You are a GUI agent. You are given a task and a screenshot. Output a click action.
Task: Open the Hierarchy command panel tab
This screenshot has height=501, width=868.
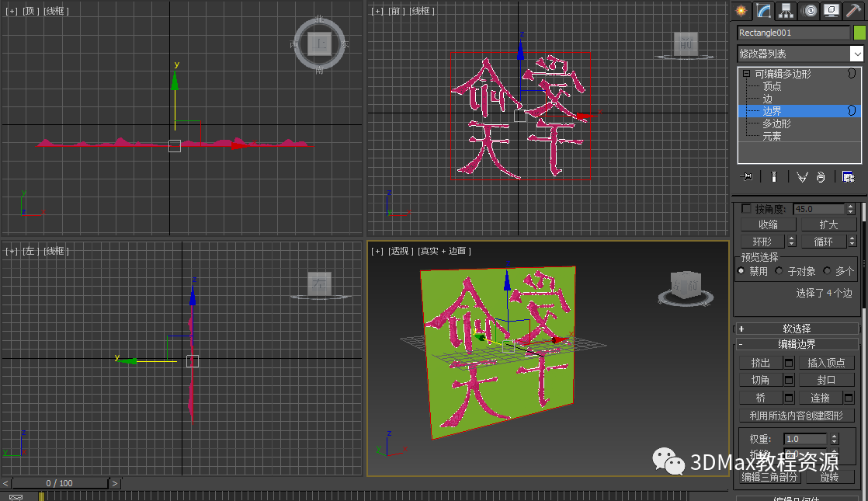(x=786, y=11)
